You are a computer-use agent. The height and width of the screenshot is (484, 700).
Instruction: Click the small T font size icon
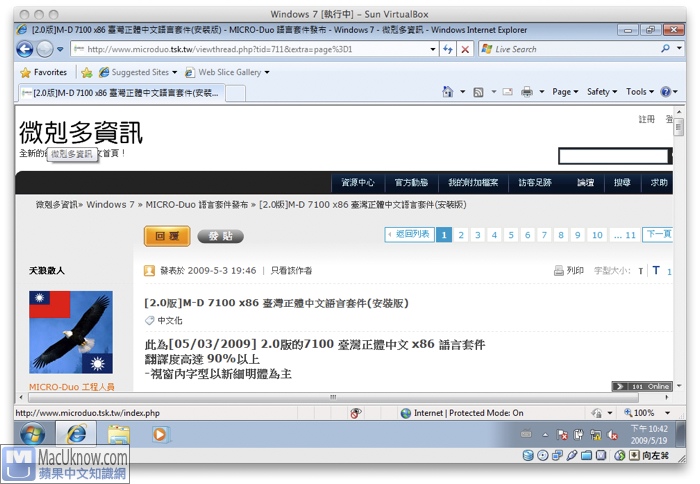[641, 271]
